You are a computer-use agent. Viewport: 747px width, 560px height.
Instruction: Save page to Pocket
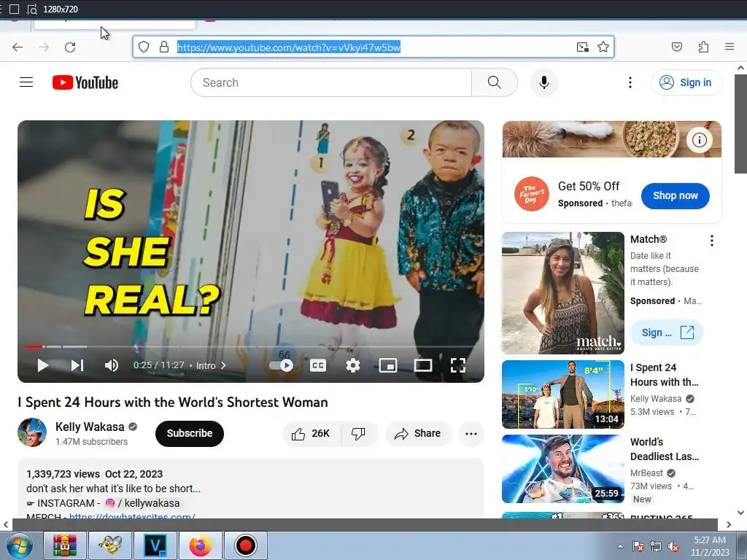(677, 47)
